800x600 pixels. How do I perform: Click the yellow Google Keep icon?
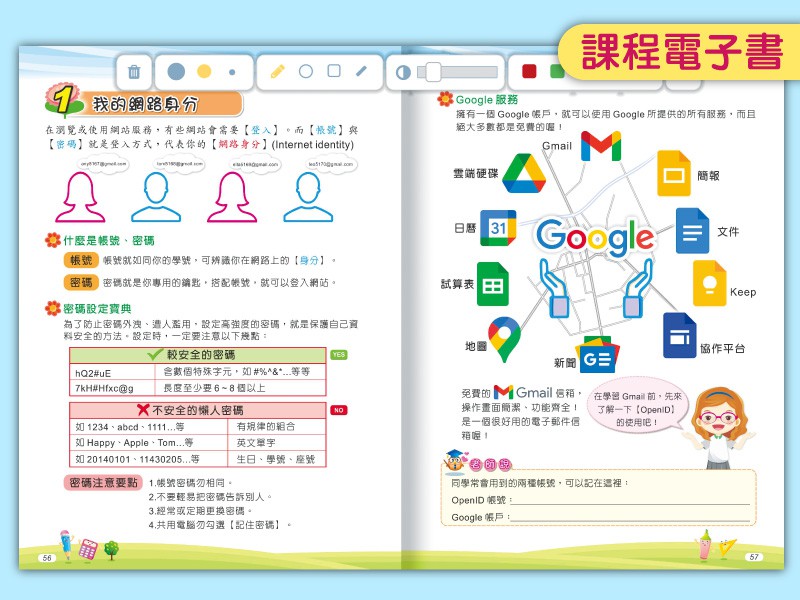[x=709, y=282]
